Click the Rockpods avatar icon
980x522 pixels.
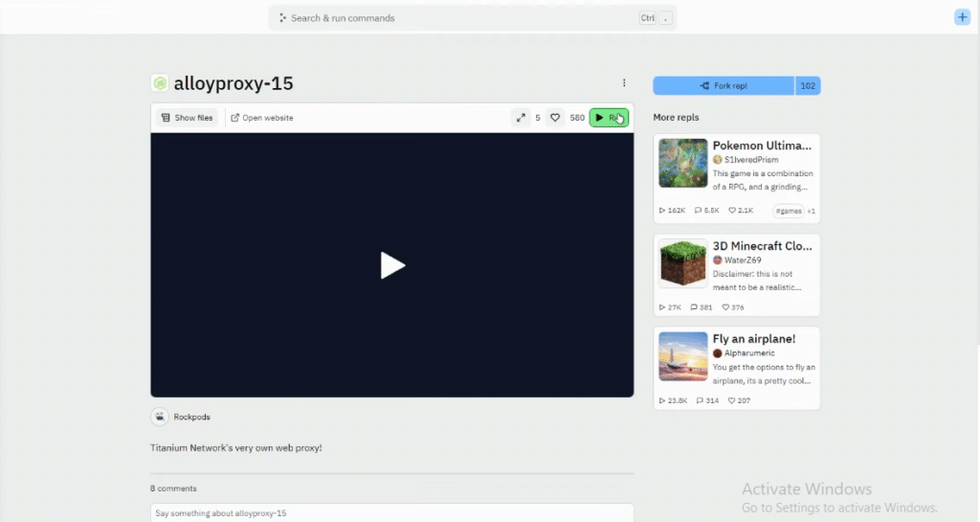coord(160,417)
